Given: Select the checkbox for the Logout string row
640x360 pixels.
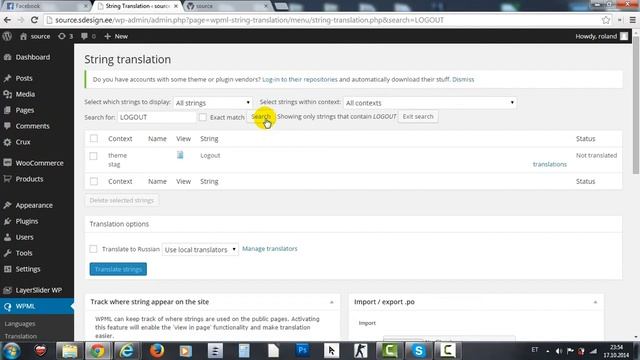Looking at the screenshot, I should (93, 156).
